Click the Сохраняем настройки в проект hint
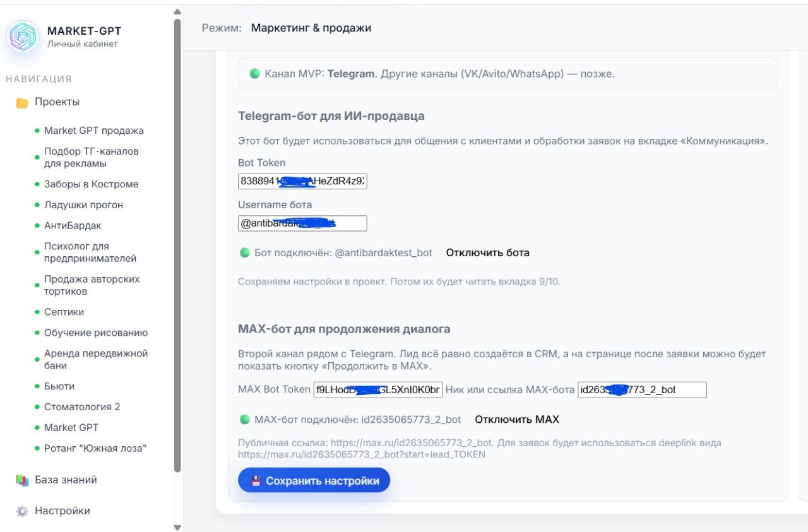 tap(399, 281)
